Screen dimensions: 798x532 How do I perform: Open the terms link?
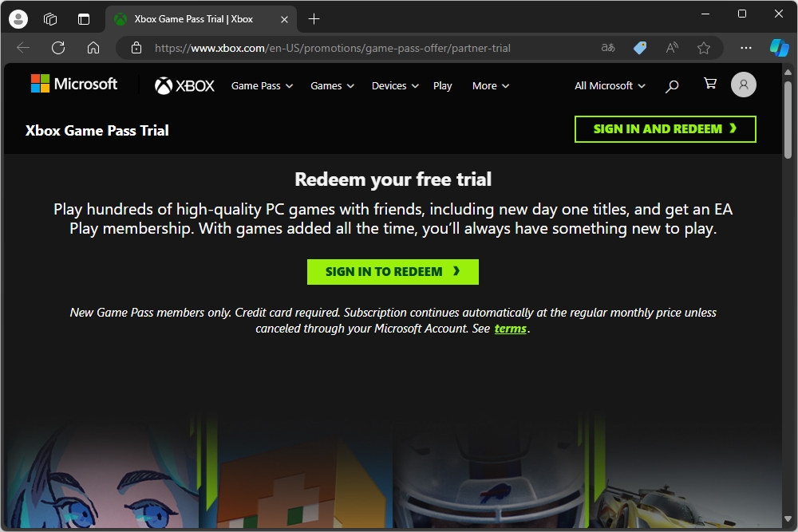click(511, 329)
